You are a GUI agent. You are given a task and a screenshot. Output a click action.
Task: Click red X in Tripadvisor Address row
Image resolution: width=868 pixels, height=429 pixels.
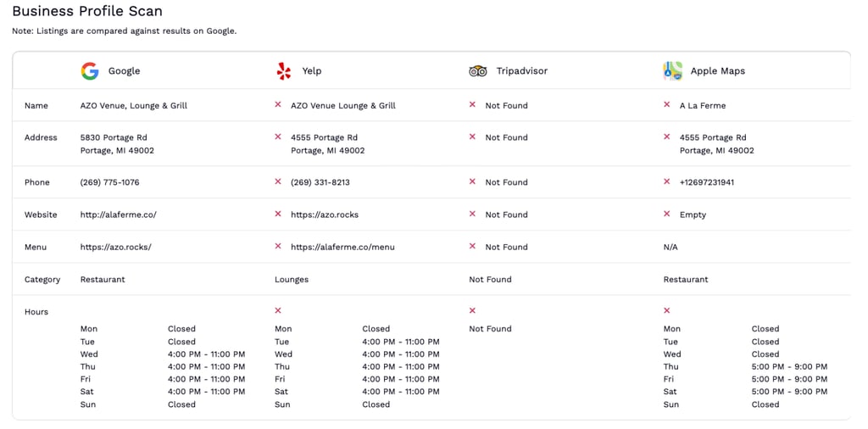tap(472, 136)
